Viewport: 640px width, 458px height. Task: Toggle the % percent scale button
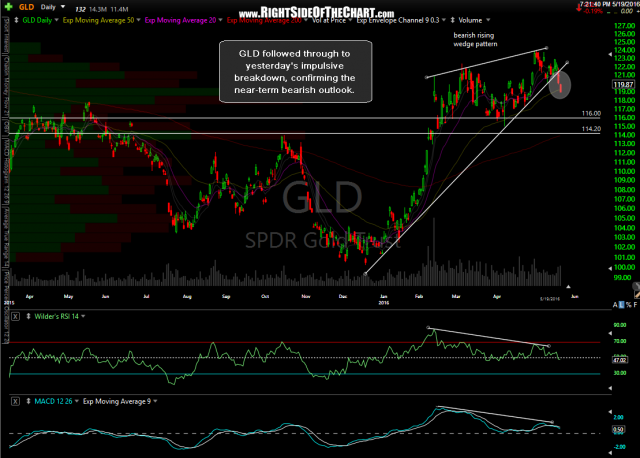pos(629,305)
